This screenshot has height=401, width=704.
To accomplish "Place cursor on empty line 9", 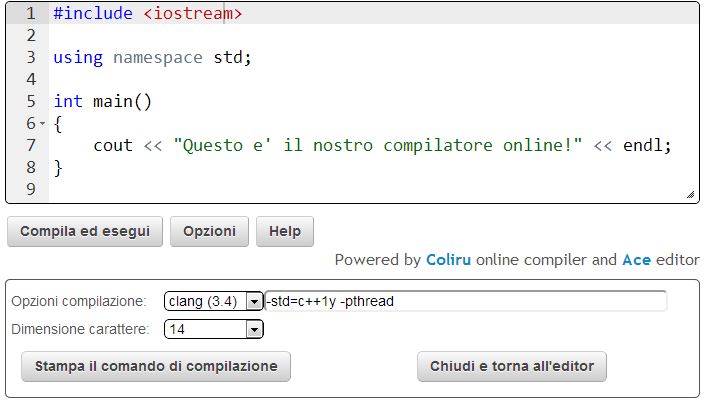I will (x=300, y=188).
